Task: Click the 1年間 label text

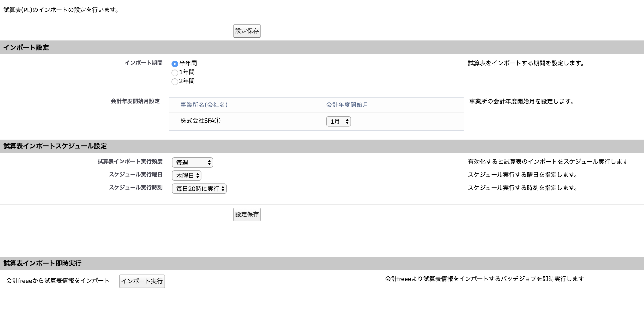Action: coord(187,72)
